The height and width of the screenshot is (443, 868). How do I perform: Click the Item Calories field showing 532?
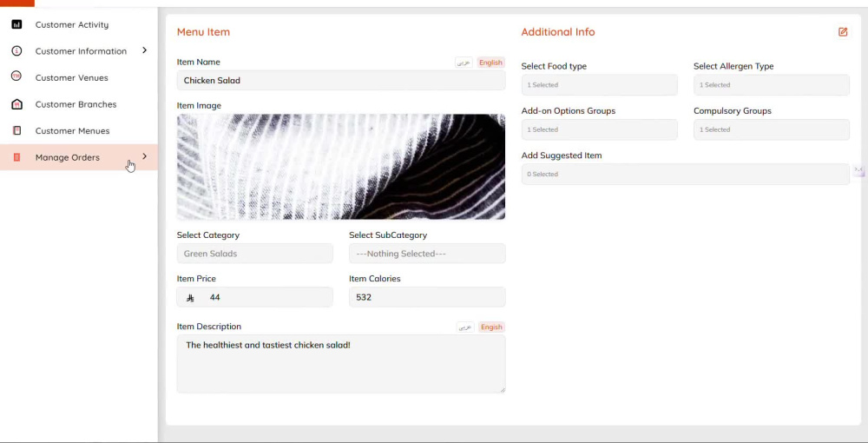coord(427,297)
